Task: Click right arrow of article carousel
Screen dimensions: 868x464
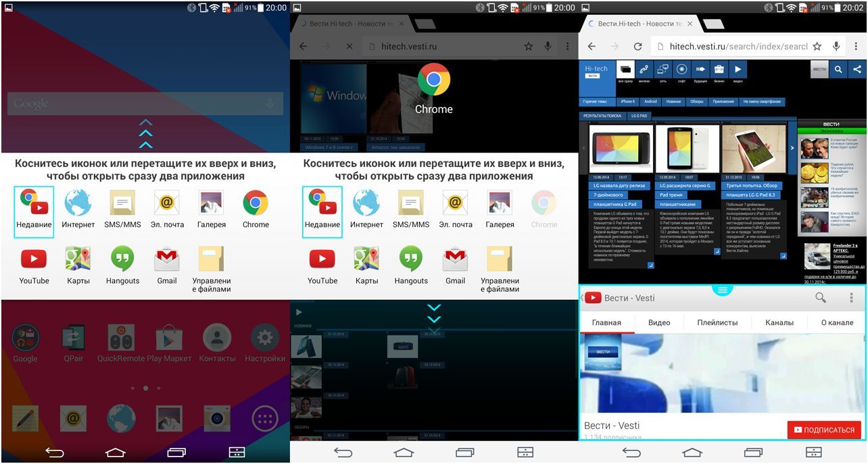Action: (792, 148)
